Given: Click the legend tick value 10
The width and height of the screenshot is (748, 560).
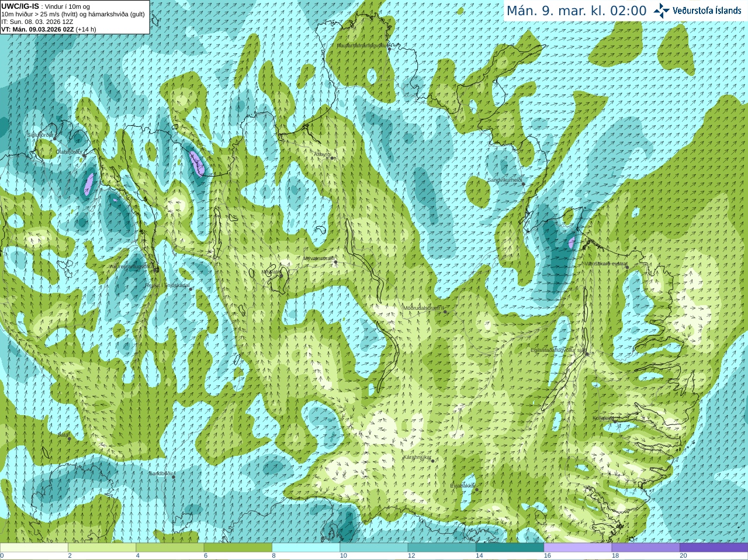Looking at the screenshot, I should tap(343, 556).
